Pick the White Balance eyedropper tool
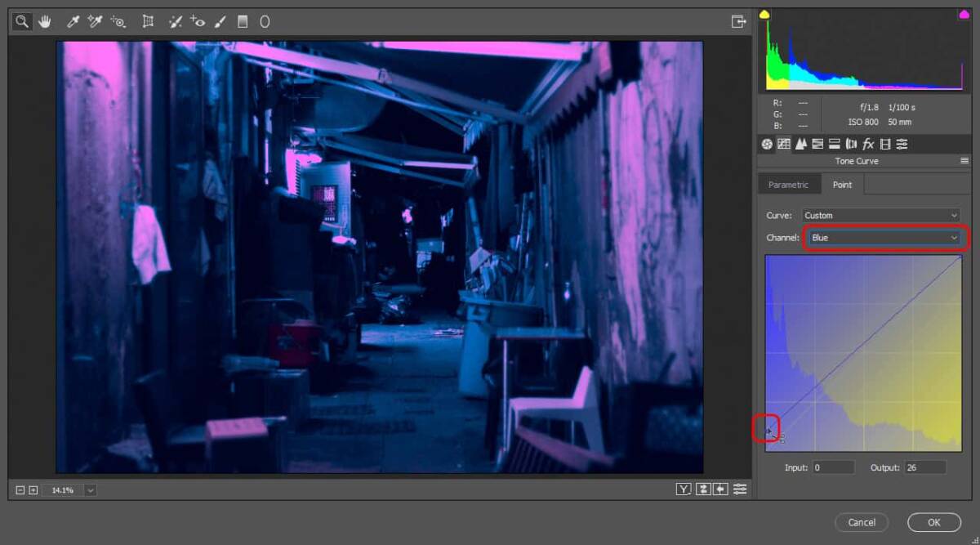Screen dimensions: 980x545 click(73, 22)
